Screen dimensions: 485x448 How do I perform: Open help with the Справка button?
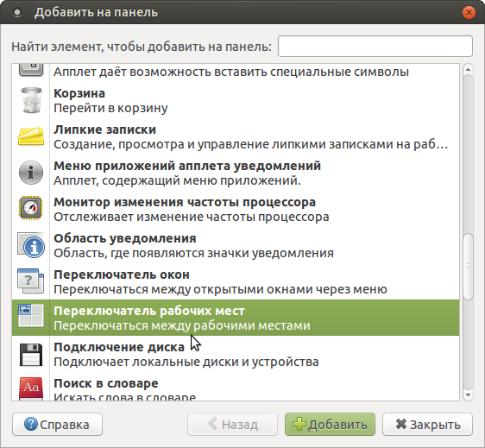[x=57, y=425]
